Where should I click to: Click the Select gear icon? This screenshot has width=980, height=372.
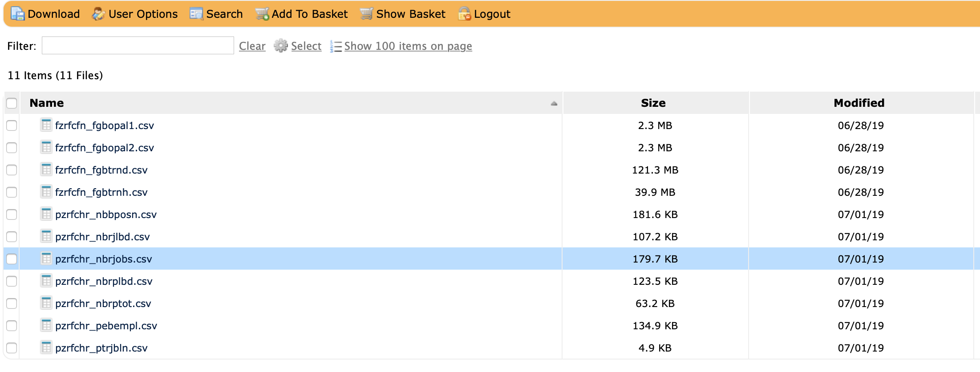coord(281,46)
